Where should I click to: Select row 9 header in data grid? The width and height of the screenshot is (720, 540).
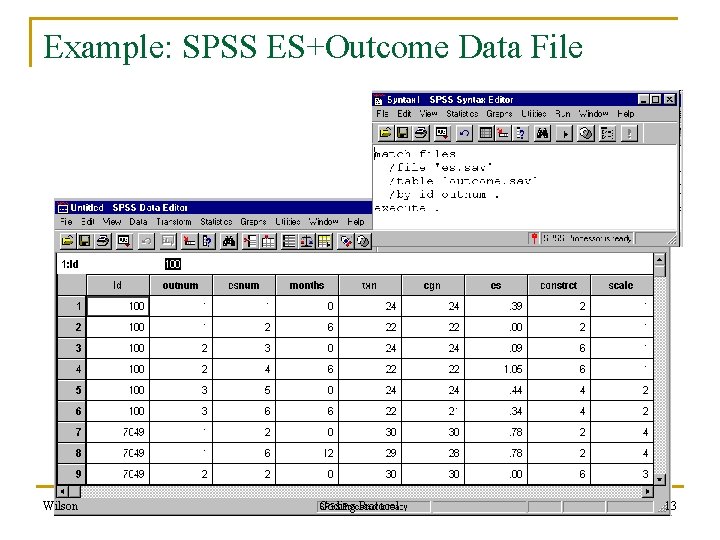point(72,473)
